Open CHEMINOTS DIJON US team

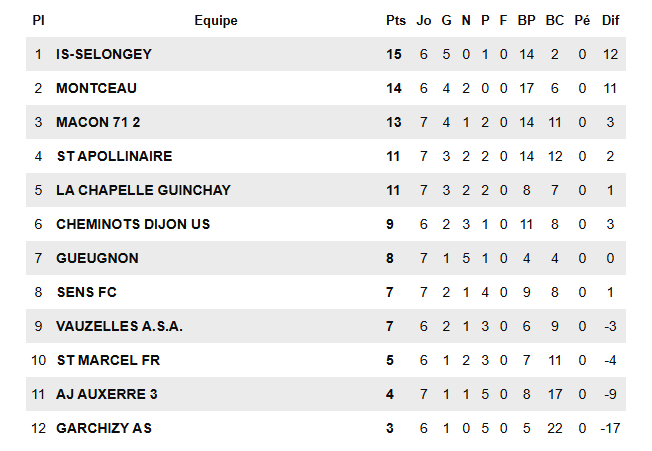pyautogui.click(x=133, y=224)
